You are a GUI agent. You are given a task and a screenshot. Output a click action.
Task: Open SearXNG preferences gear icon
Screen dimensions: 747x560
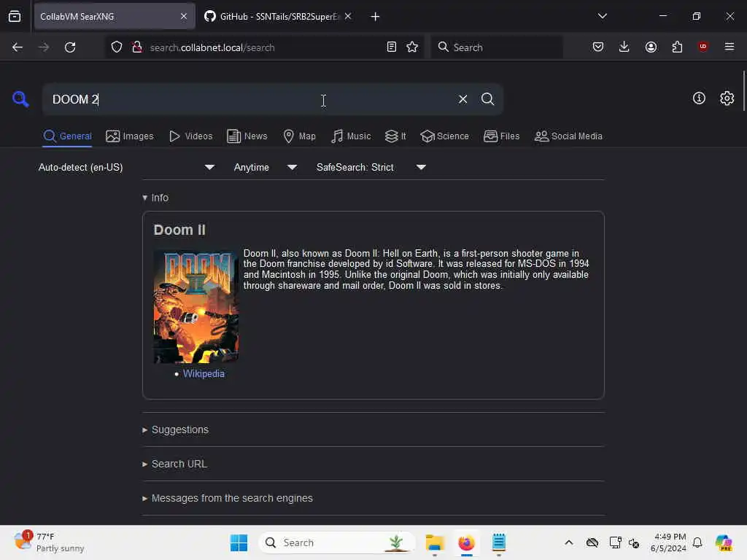[x=727, y=98]
